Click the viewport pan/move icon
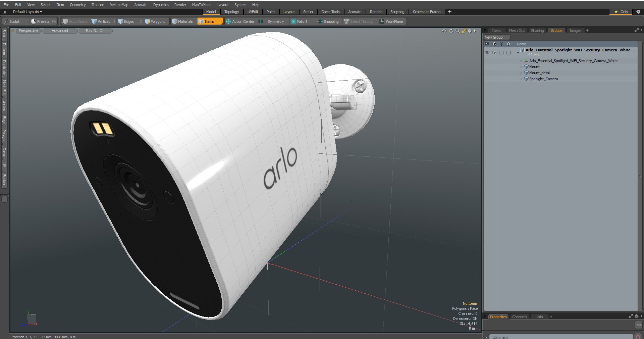Screen dimensions: 644x339 (x=444, y=31)
